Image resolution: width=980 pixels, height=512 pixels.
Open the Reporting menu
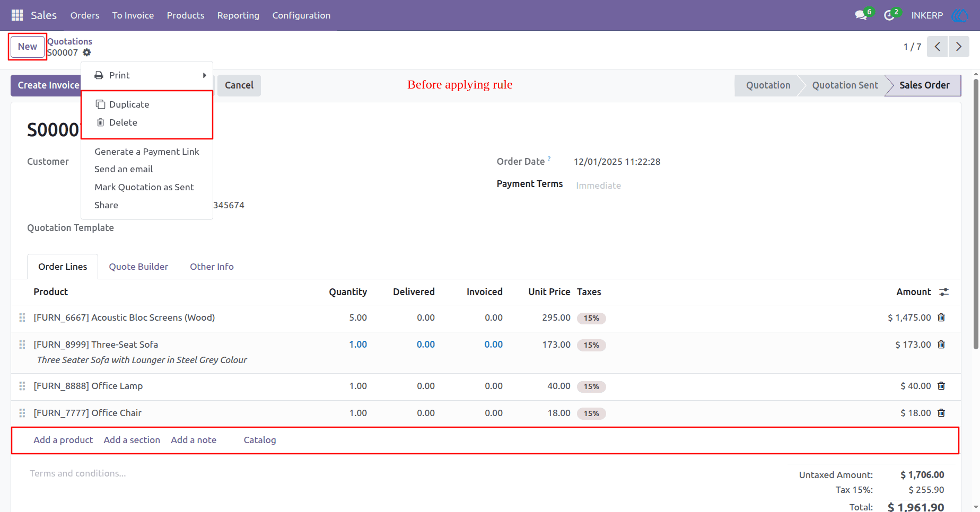tap(238, 15)
